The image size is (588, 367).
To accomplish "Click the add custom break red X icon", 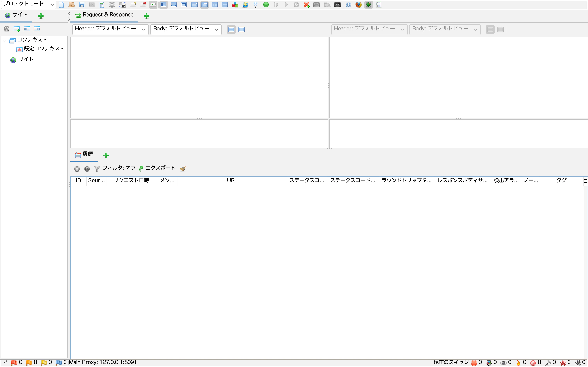I will [x=306, y=5].
